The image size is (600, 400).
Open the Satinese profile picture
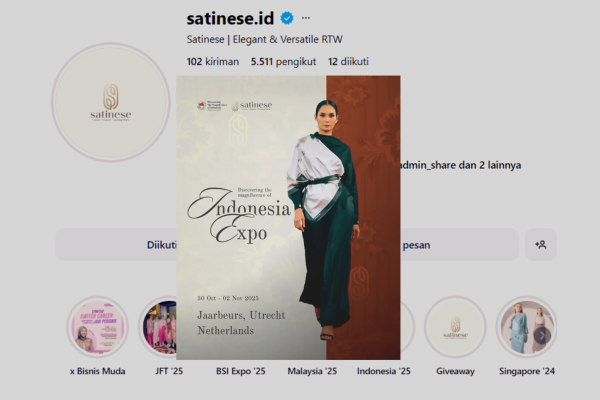[111, 103]
